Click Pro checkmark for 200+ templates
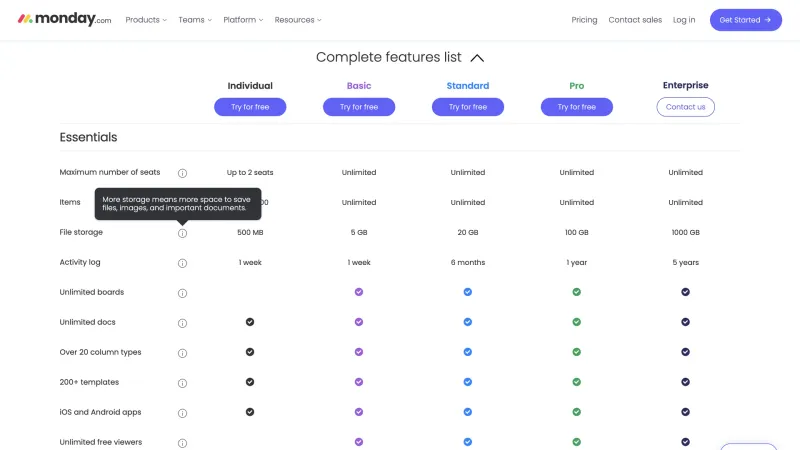Viewport: 800px width, 450px height. [x=577, y=382]
